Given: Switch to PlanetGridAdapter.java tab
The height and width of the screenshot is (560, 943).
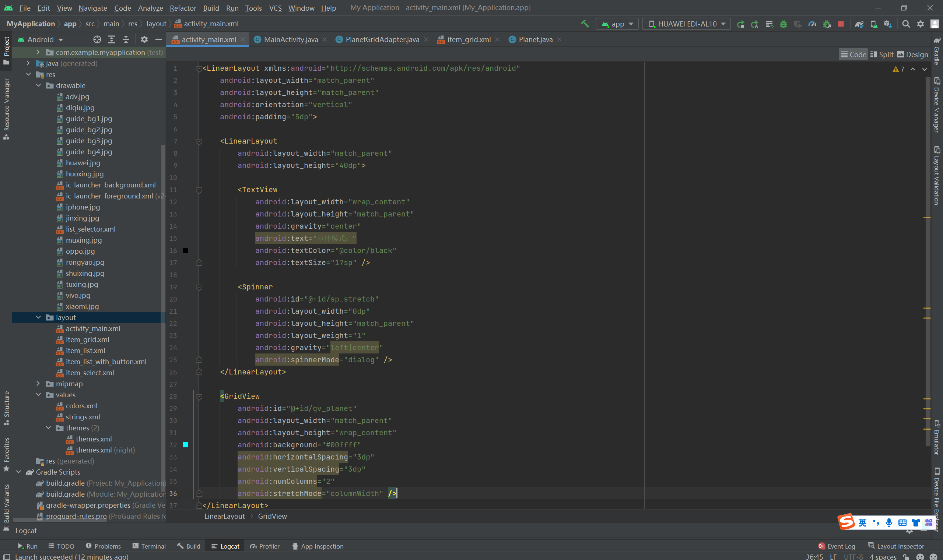Looking at the screenshot, I should pyautogui.click(x=382, y=39).
